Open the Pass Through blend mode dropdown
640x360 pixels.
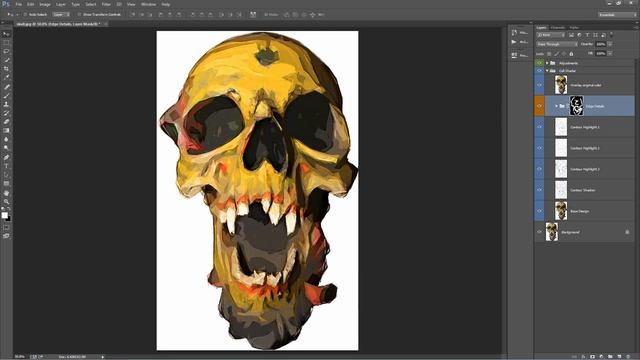pyautogui.click(x=557, y=44)
